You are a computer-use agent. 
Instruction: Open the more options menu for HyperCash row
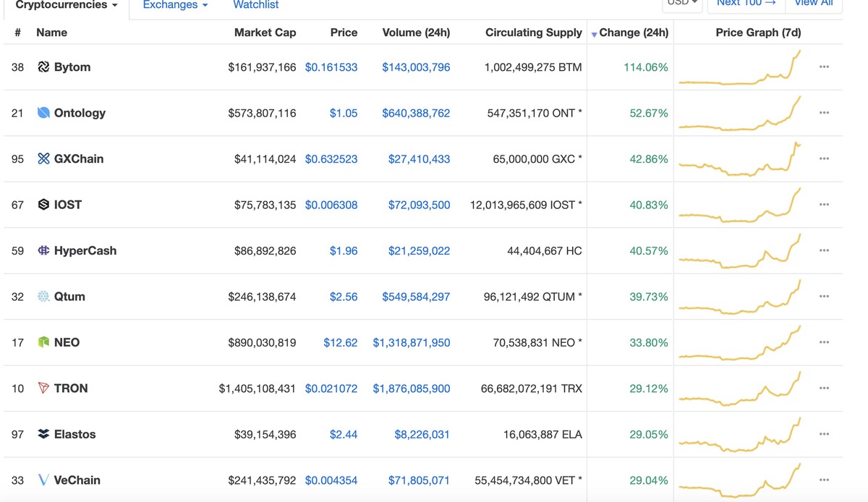(824, 251)
